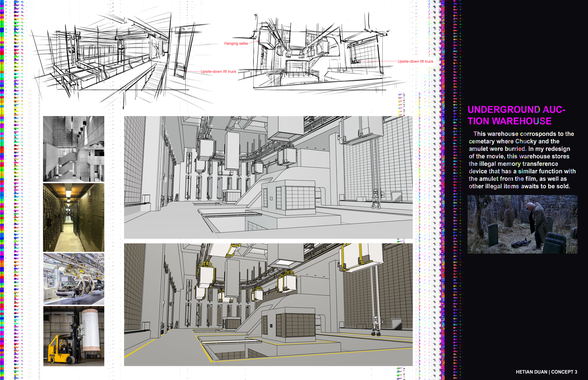Click the yellow forklift reference photo

pyautogui.click(x=74, y=336)
